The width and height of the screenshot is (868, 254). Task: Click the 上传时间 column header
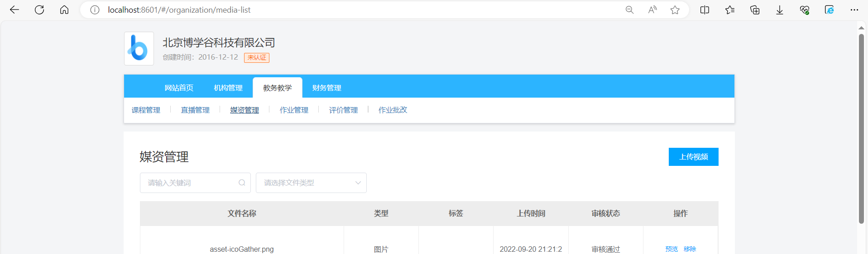click(531, 213)
